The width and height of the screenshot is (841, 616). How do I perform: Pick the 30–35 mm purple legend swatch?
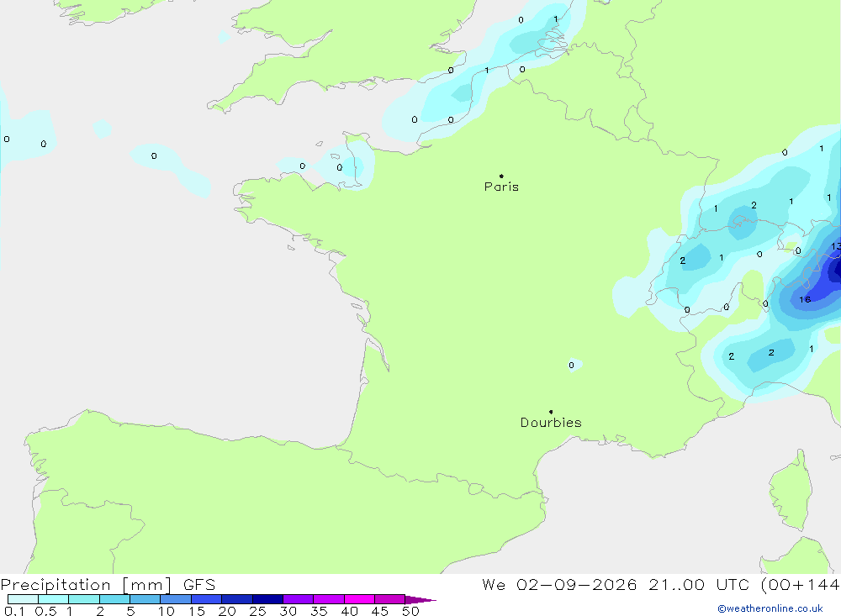[299, 599]
